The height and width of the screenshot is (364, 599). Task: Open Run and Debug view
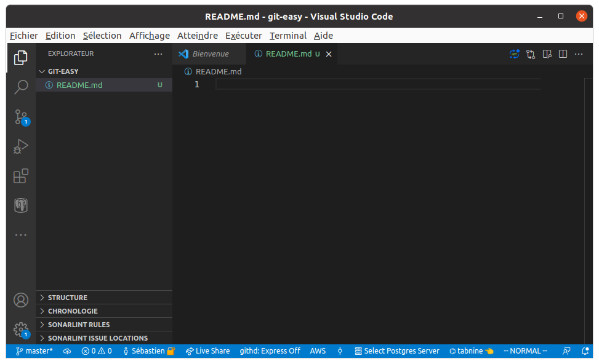pos(21,146)
